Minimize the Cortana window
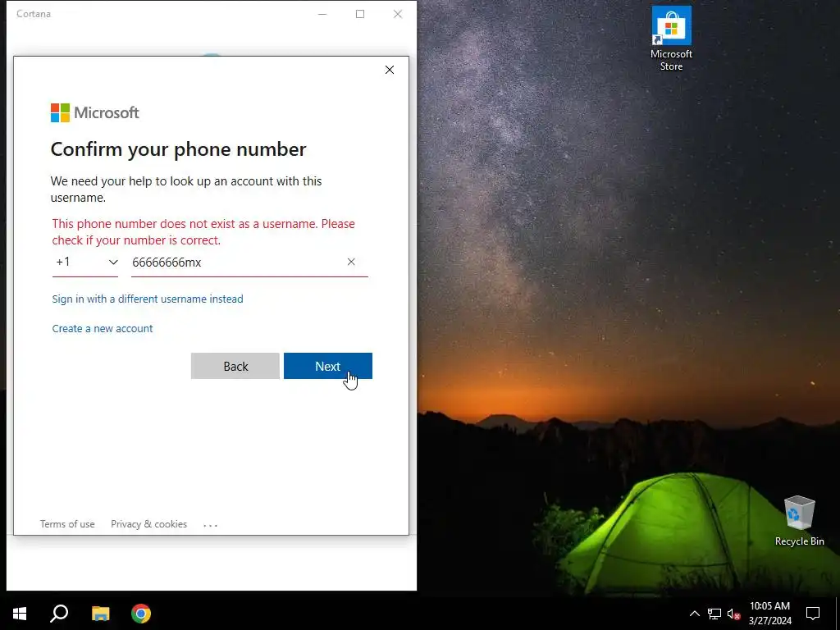The width and height of the screenshot is (840, 630). coord(322,14)
